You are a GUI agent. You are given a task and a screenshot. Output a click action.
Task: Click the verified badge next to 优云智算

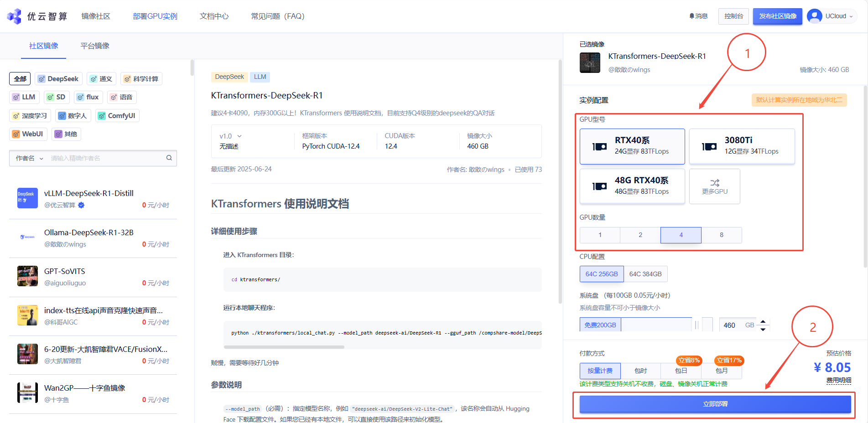(81, 205)
